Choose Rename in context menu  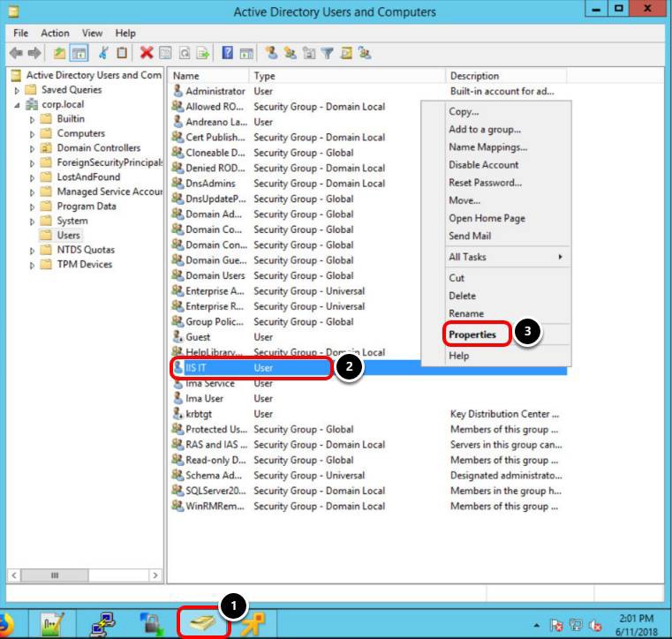pyautogui.click(x=466, y=313)
